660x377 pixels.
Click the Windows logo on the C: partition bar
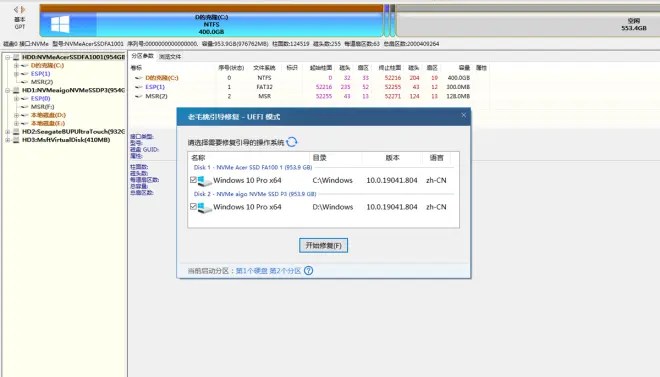click(x=60, y=24)
